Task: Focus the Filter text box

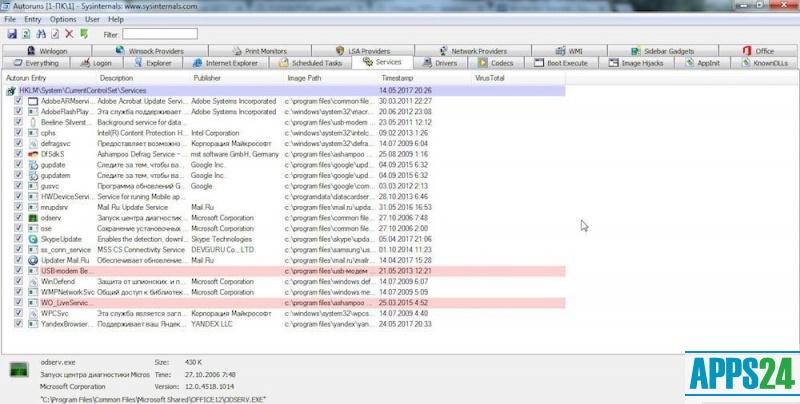Action: coord(160,34)
